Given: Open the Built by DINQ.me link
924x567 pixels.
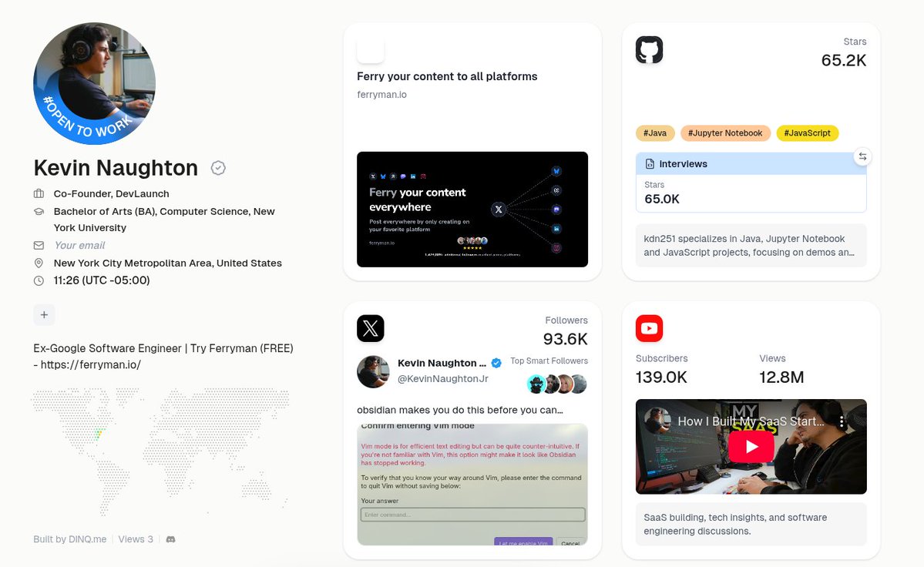Looking at the screenshot, I should tap(70, 539).
